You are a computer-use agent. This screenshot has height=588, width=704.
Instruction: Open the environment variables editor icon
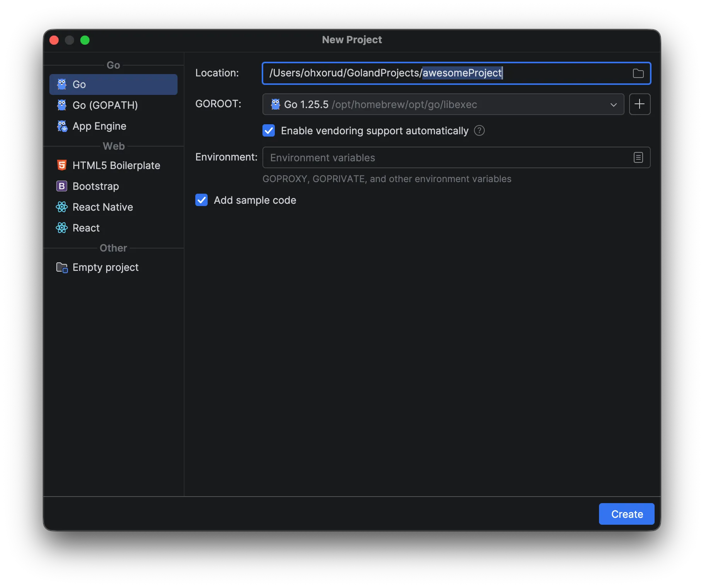[x=638, y=157]
